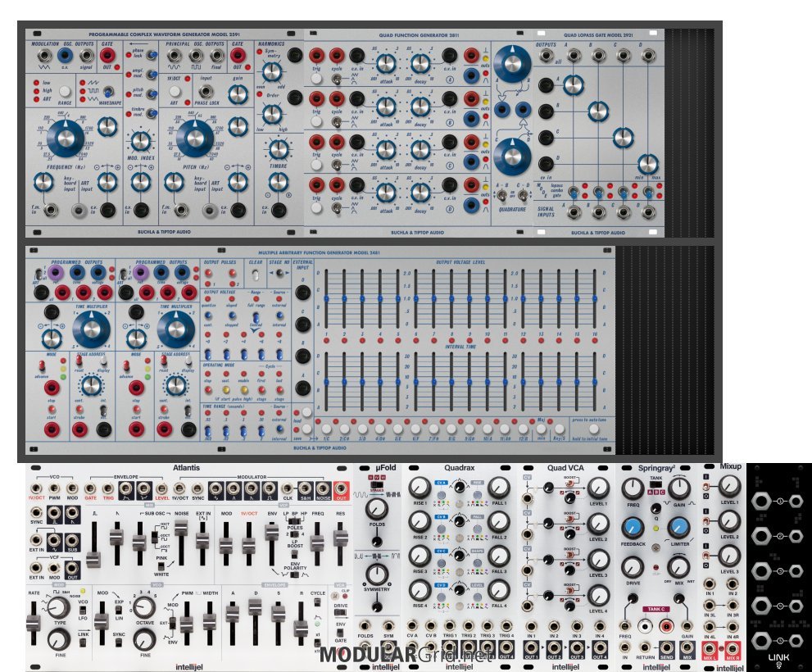This screenshot has width=812, height=672.
Task: Click stage 16 upper voltage level slider on Model 248t
Action: (595, 298)
